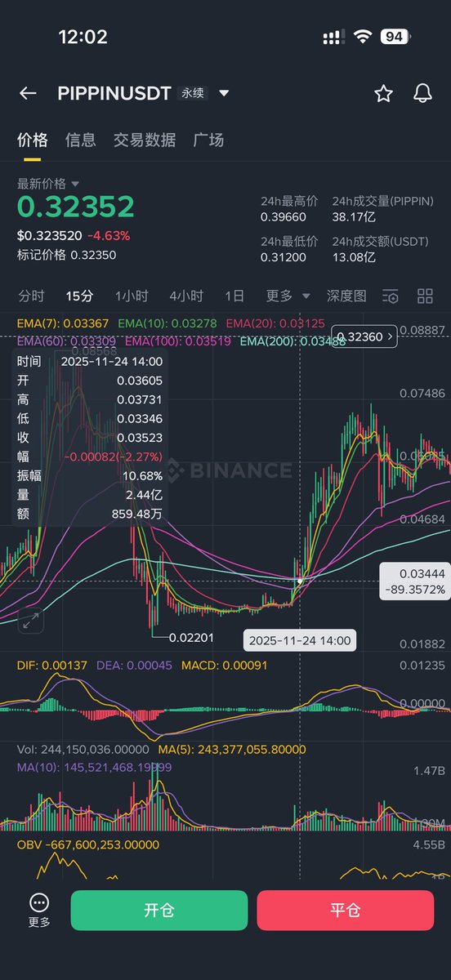Image resolution: width=451 pixels, height=980 pixels.
Task: Switch to the 信息 tab
Action: pyautogui.click(x=81, y=140)
